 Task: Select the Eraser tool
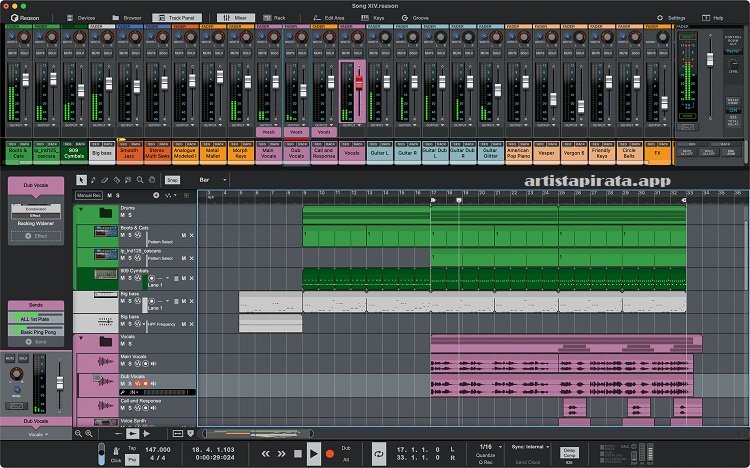tap(105, 180)
